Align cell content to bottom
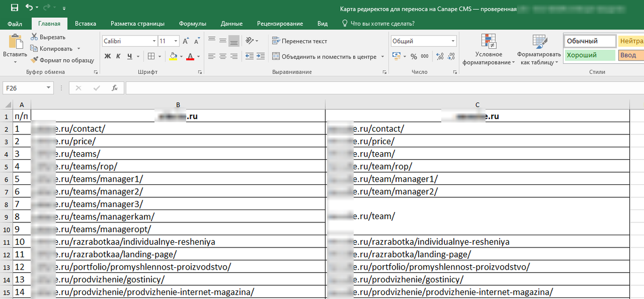Screen dimensions: 644x299 click(x=233, y=41)
